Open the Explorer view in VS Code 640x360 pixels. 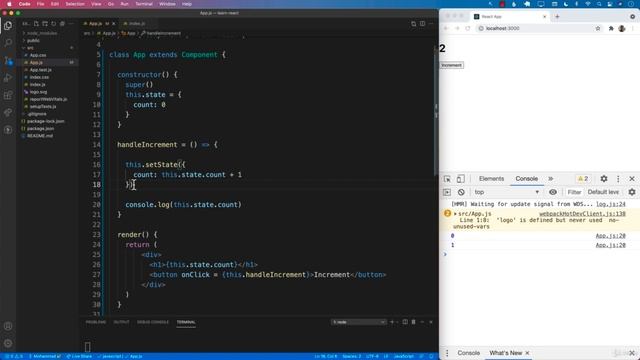point(8,26)
